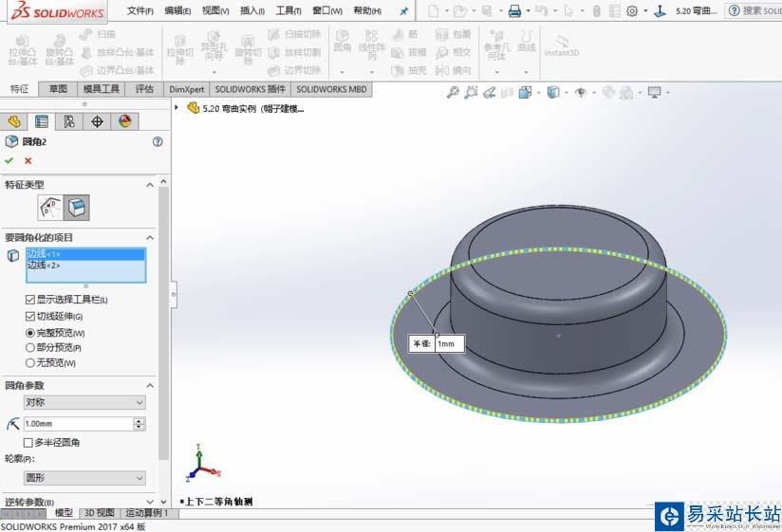Open the DisplayManager color ball icon
This screenshot has width=782, height=532.
(x=124, y=121)
